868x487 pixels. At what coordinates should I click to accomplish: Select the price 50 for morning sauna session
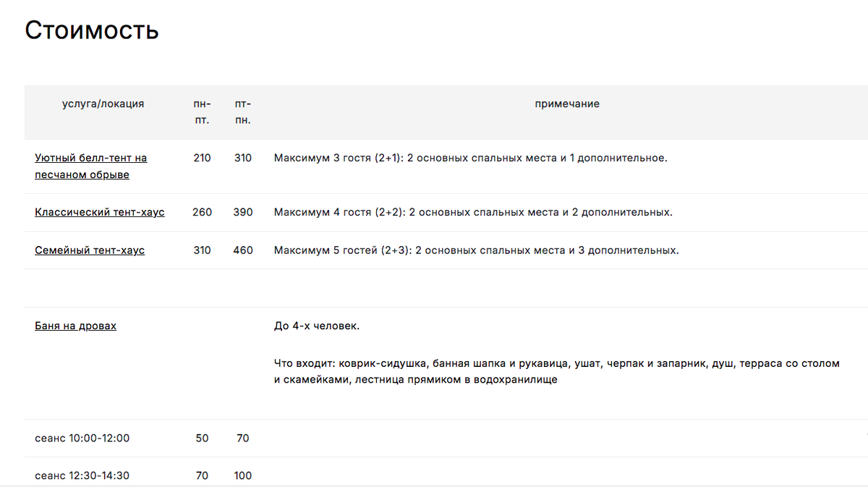(x=202, y=438)
